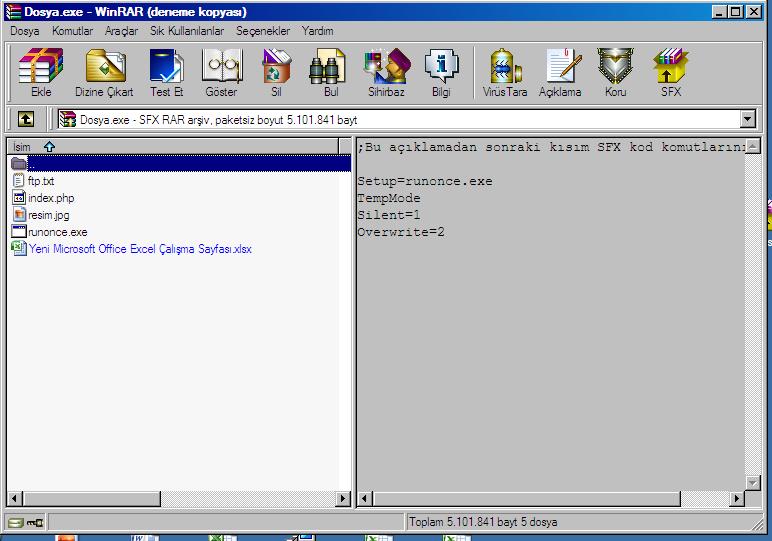Viewport: 772px width, 541px height.
Task: Start VirüsTara virus scan
Action: (x=505, y=72)
